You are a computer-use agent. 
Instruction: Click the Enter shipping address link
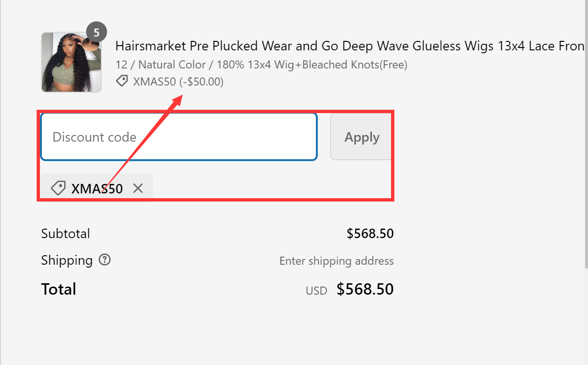coord(336,261)
